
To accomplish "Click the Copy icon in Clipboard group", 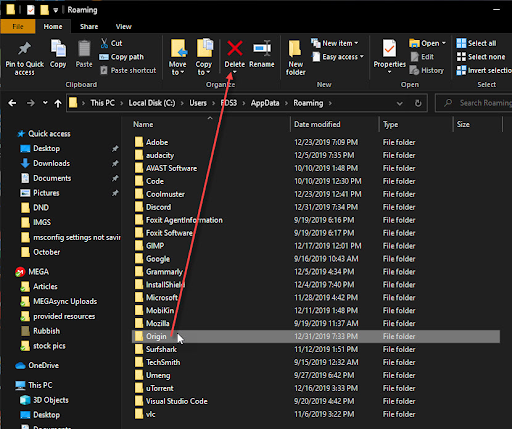I will coord(58,48).
